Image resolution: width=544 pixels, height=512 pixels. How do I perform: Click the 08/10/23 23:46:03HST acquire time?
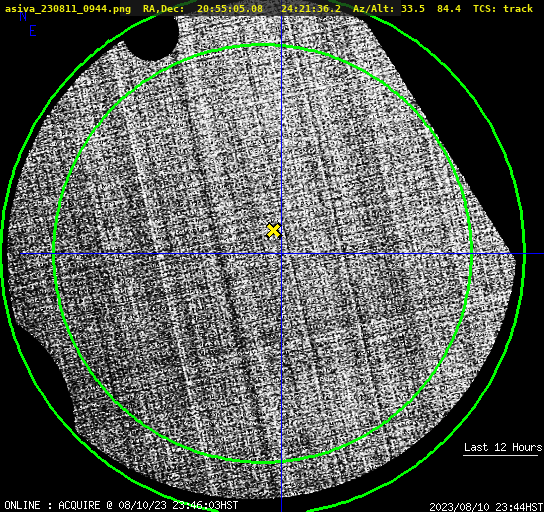(x=178, y=505)
